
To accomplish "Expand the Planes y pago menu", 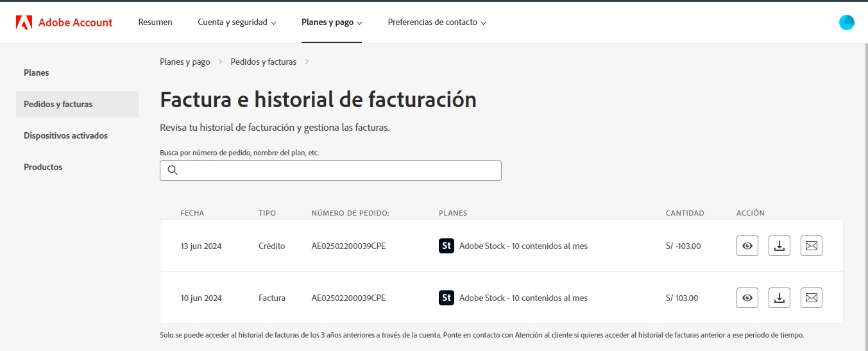I will [x=332, y=22].
